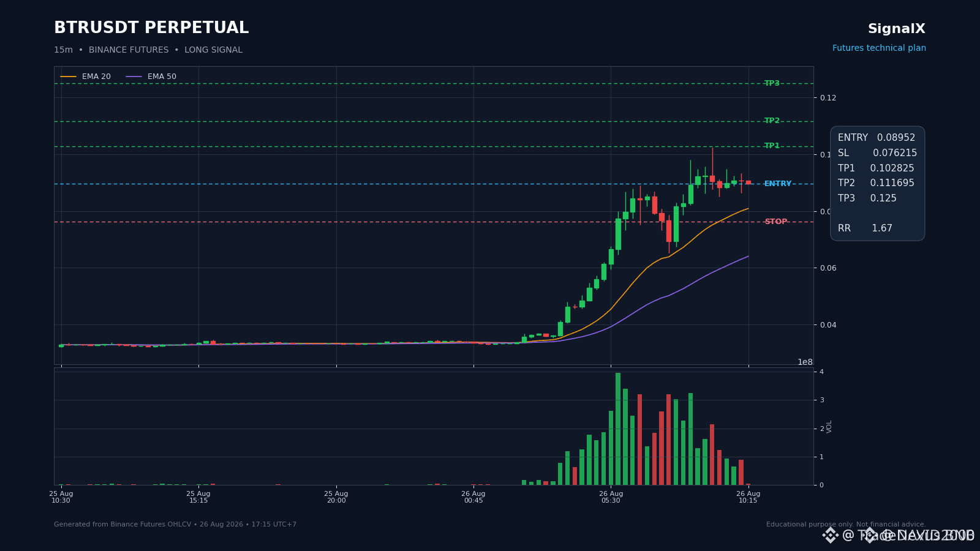
Task: Click the EMA 20 legend entry
Action: click(86, 77)
